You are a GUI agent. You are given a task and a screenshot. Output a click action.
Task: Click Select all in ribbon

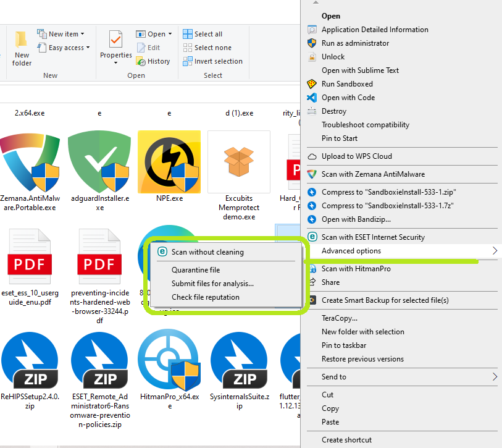[203, 34]
